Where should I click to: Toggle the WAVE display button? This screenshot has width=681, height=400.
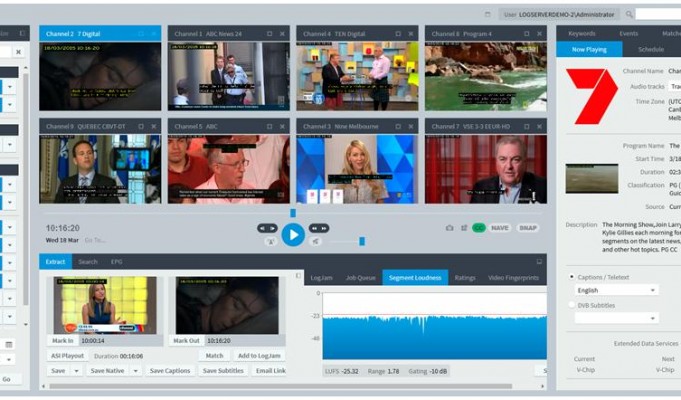(x=500, y=228)
